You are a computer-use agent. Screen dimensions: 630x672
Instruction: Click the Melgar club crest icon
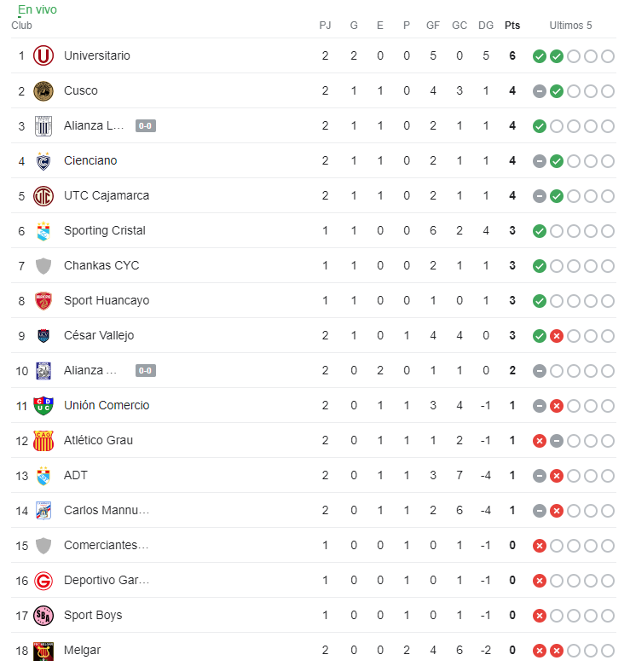click(x=43, y=650)
